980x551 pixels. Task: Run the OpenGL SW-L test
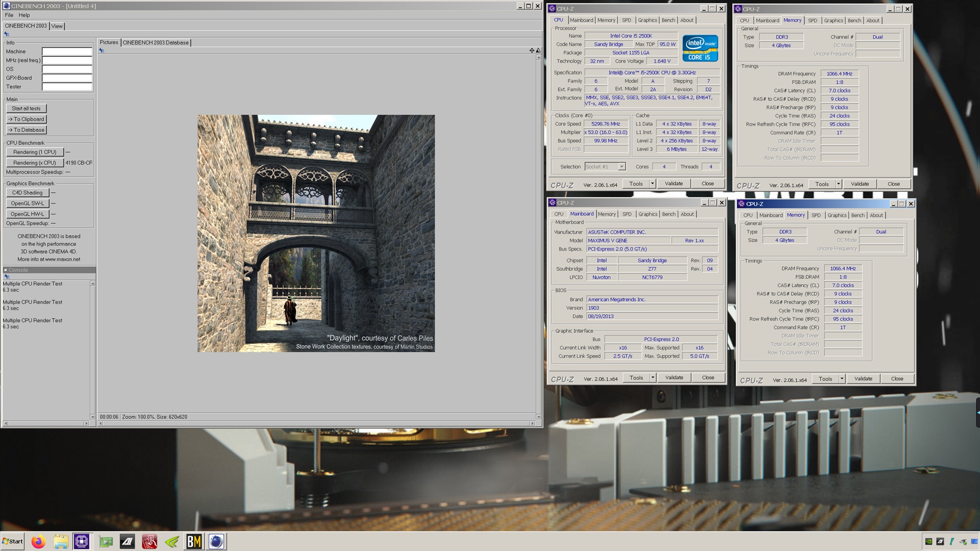tap(27, 203)
